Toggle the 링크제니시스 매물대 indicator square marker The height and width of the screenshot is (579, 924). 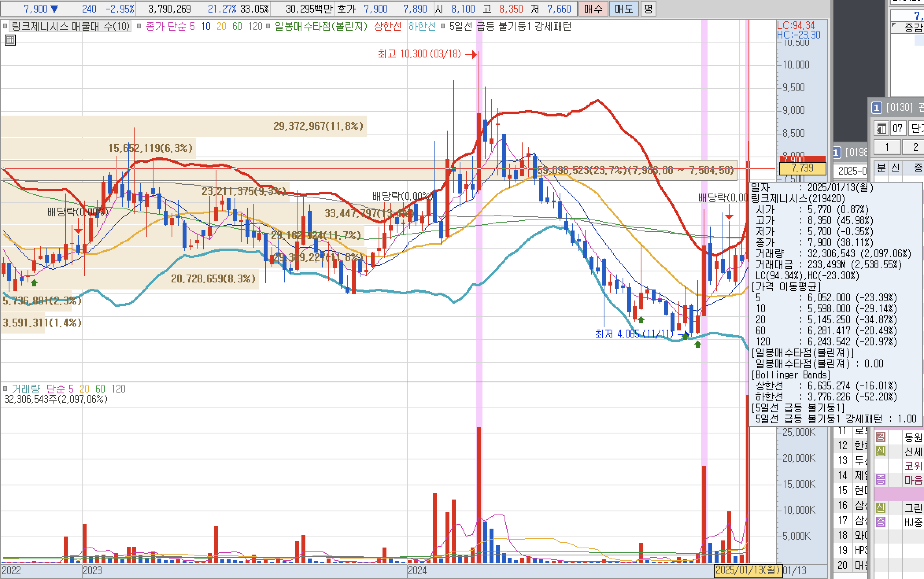(5, 26)
